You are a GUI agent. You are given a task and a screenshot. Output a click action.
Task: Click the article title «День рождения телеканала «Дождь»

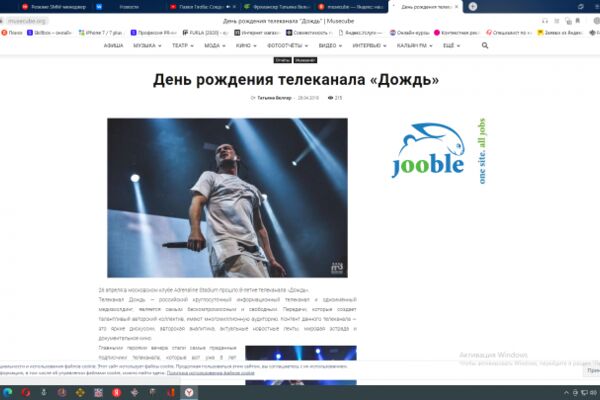[296, 80]
